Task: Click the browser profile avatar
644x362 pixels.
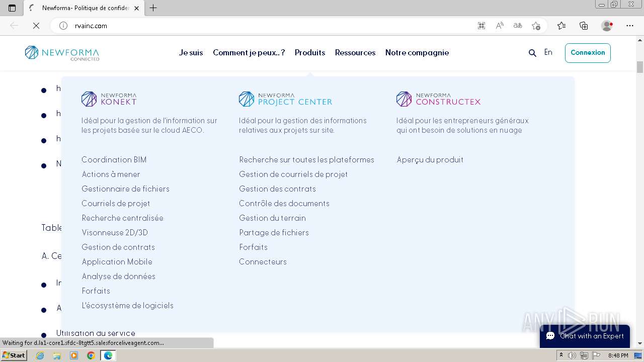Action: point(607,26)
